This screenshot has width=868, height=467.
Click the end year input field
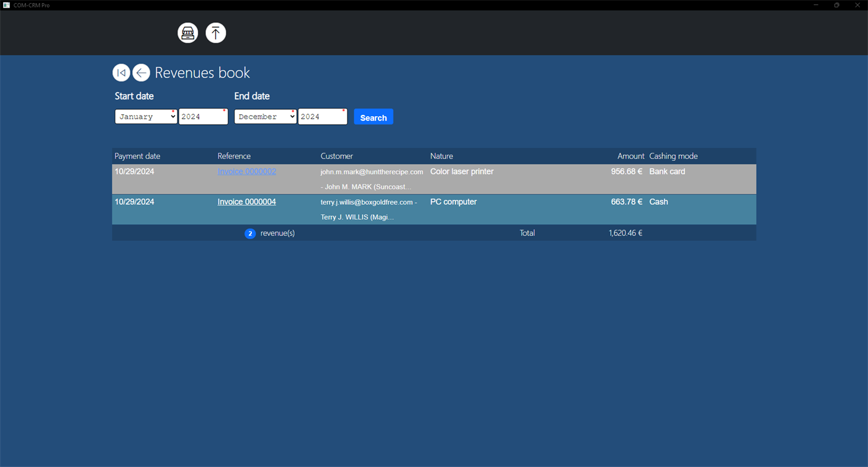click(322, 116)
